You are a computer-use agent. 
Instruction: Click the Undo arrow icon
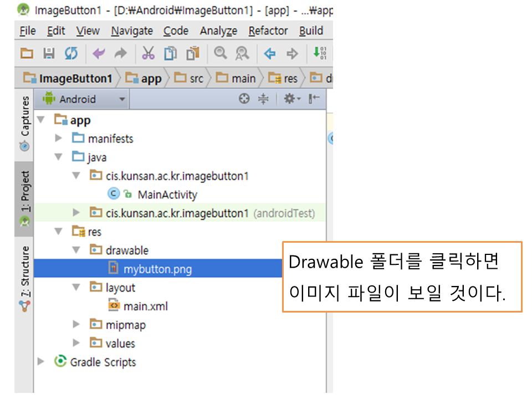tap(99, 53)
